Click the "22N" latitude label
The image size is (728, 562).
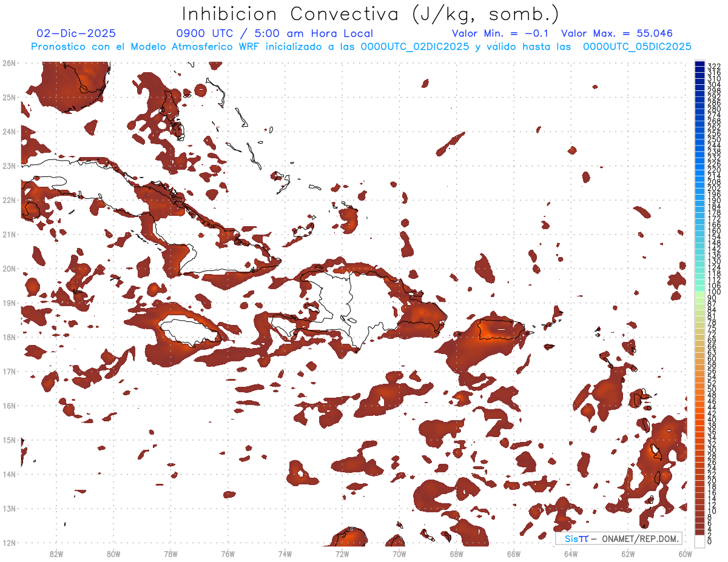click(9, 200)
